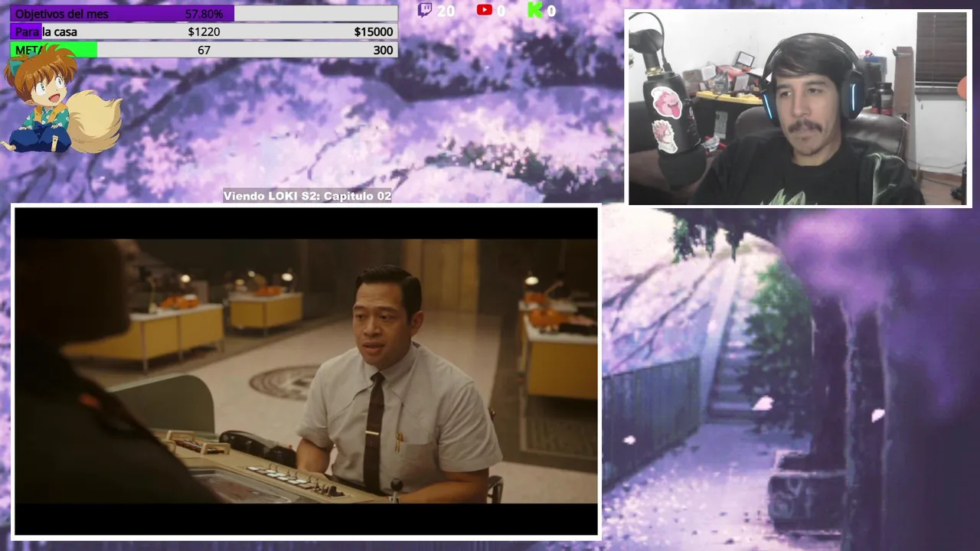Click the META goal value 300

[x=384, y=50]
